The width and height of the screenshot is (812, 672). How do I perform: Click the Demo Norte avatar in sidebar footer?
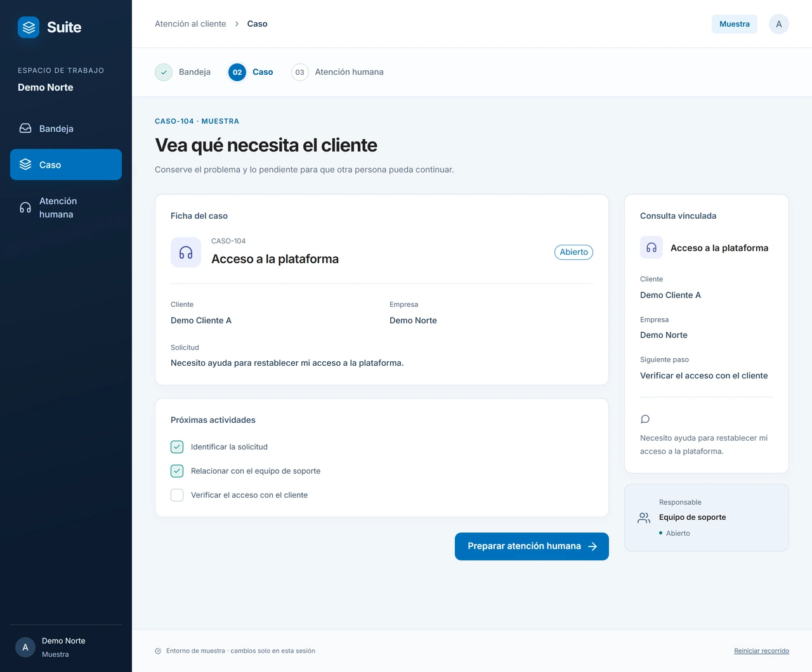click(25, 647)
